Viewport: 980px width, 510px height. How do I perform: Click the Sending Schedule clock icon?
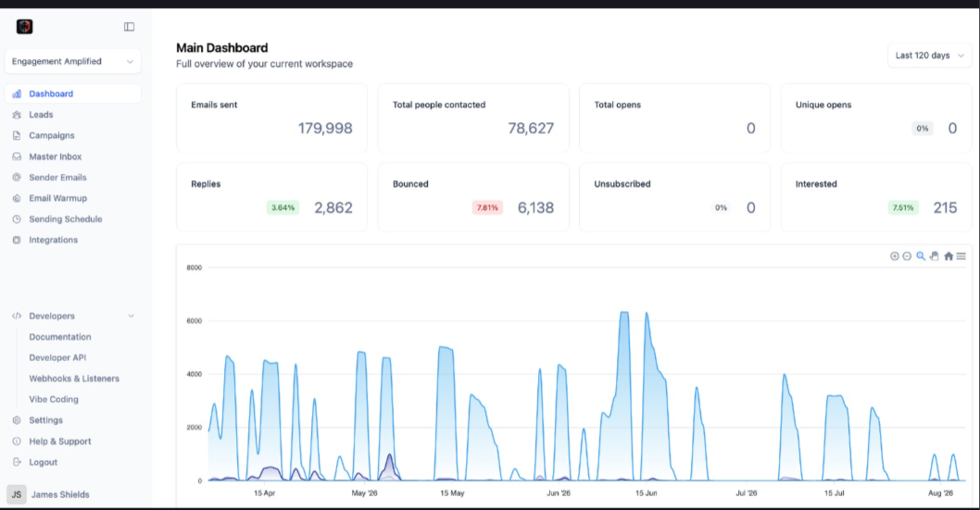point(17,219)
